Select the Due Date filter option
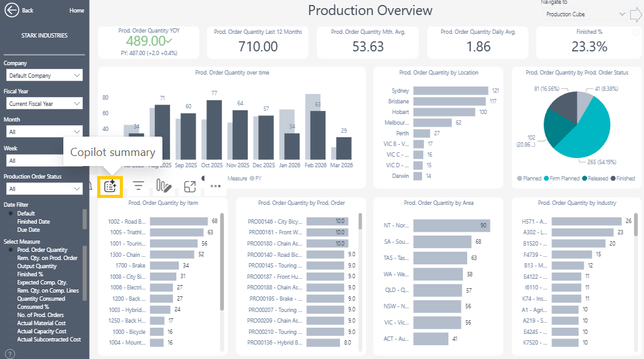644x359 pixels. (x=29, y=230)
